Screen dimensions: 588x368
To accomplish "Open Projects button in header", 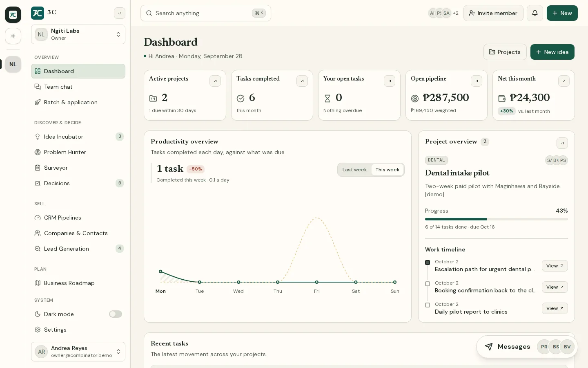I will click(x=505, y=52).
